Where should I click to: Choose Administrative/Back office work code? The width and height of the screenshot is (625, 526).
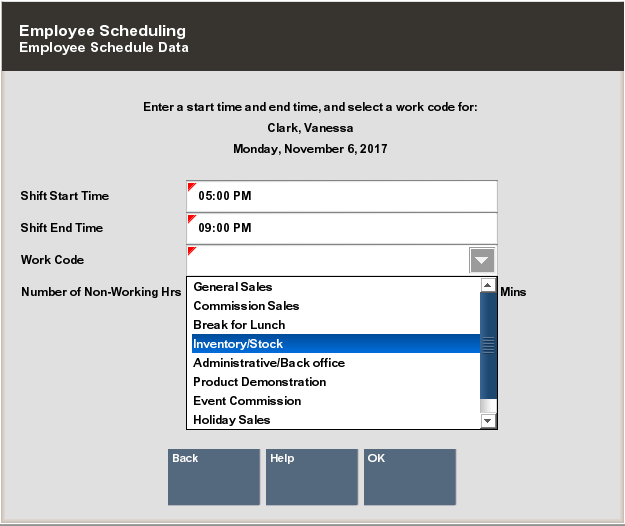click(336, 363)
